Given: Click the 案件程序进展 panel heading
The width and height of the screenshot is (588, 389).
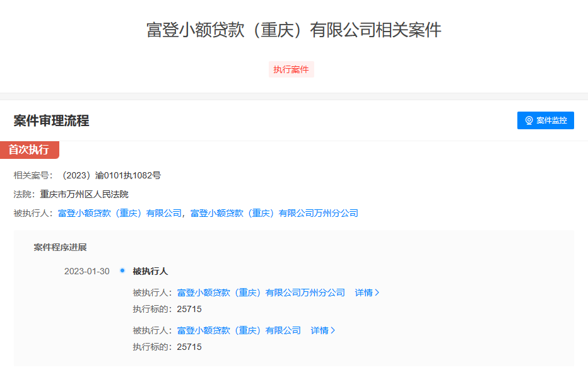Looking at the screenshot, I should pyautogui.click(x=60, y=247).
